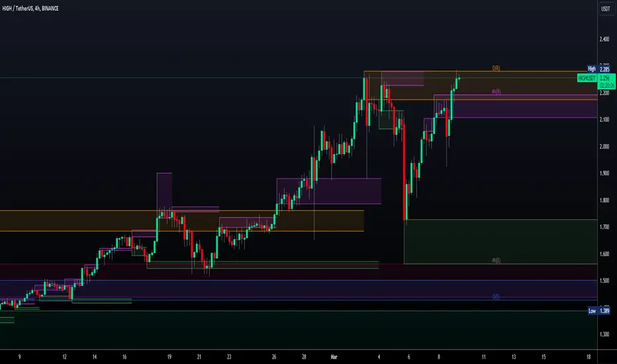Screen dimensions: 617x364
Task: Click the 1.900 price axis value
Action: click(604, 173)
